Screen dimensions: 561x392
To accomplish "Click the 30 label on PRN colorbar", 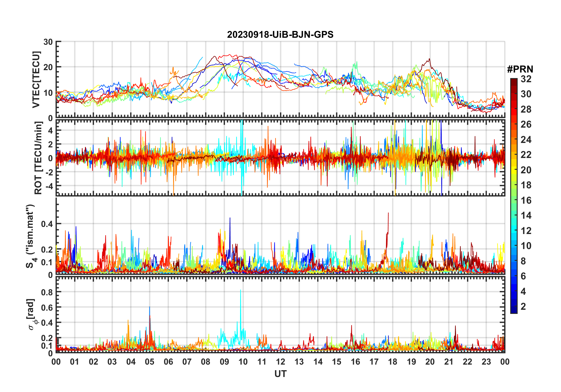I will coord(526,94).
